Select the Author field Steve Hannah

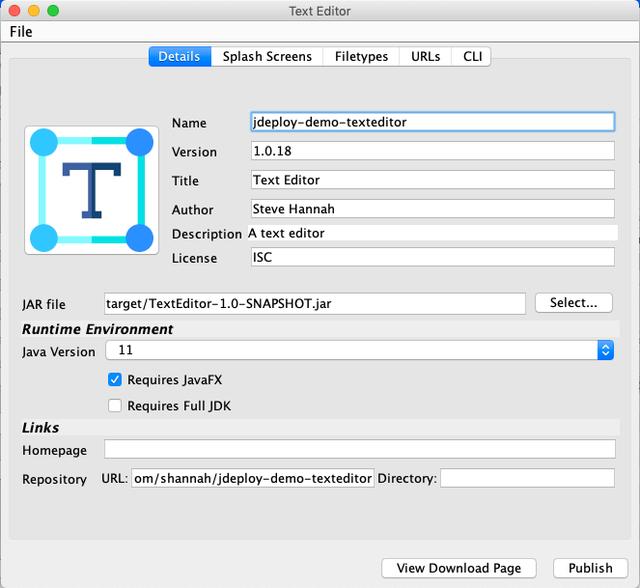click(432, 209)
